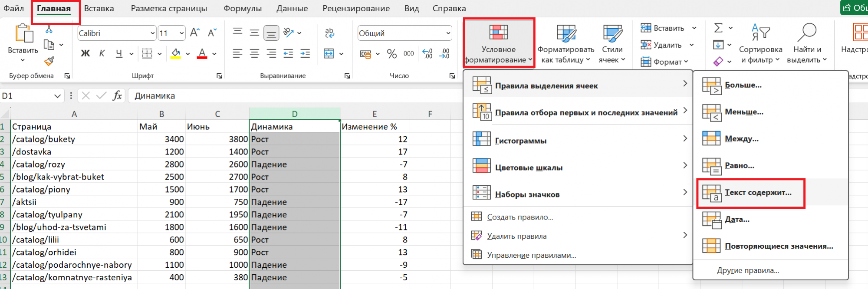
Task: Choose Между... highlight rule
Action: coord(770,139)
